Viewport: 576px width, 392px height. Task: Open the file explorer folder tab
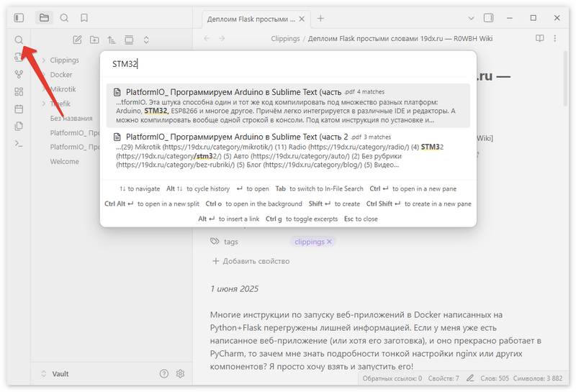(x=44, y=17)
